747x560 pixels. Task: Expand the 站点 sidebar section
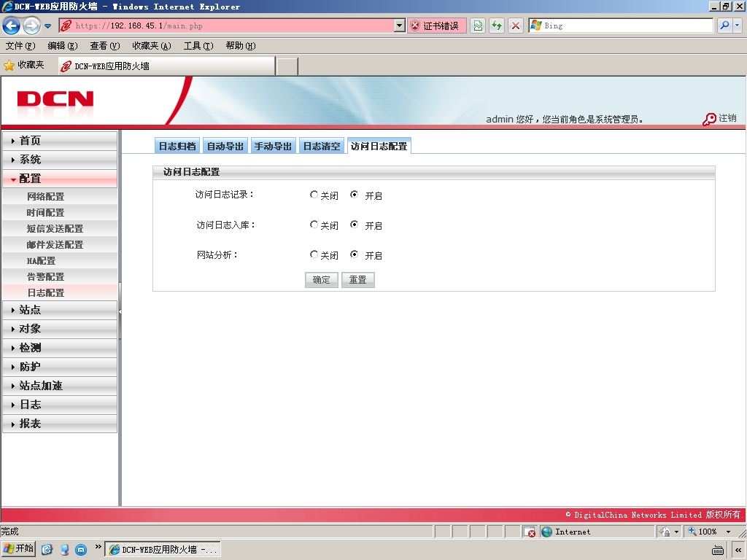click(x=60, y=310)
